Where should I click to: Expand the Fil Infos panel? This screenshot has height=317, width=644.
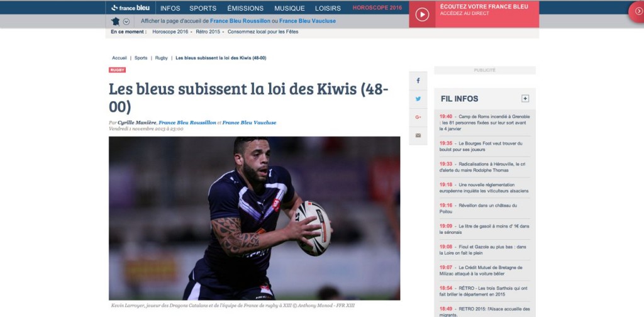coord(525,99)
